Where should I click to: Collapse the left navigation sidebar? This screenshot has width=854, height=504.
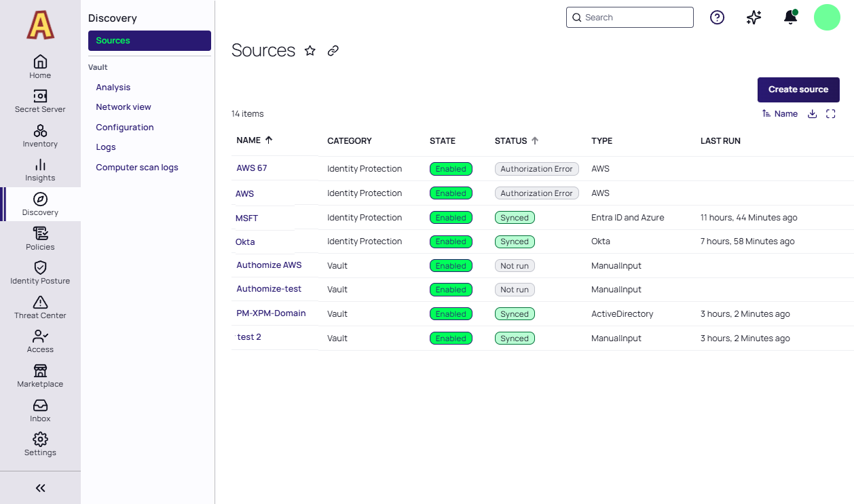(40, 488)
